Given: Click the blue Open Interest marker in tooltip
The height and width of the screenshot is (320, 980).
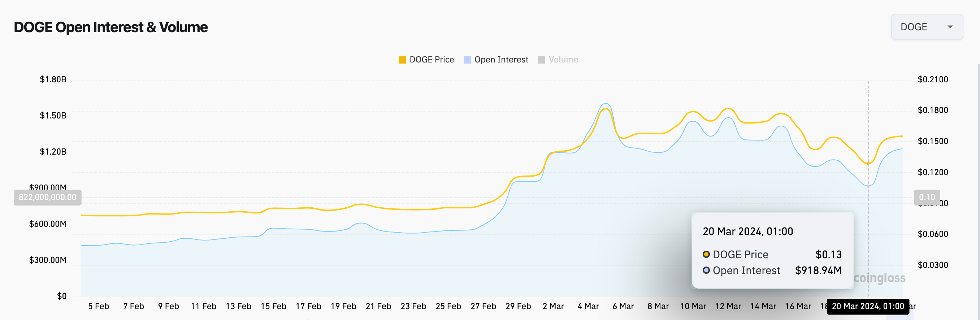Looking at the screenshot, I should coord(706,270).
